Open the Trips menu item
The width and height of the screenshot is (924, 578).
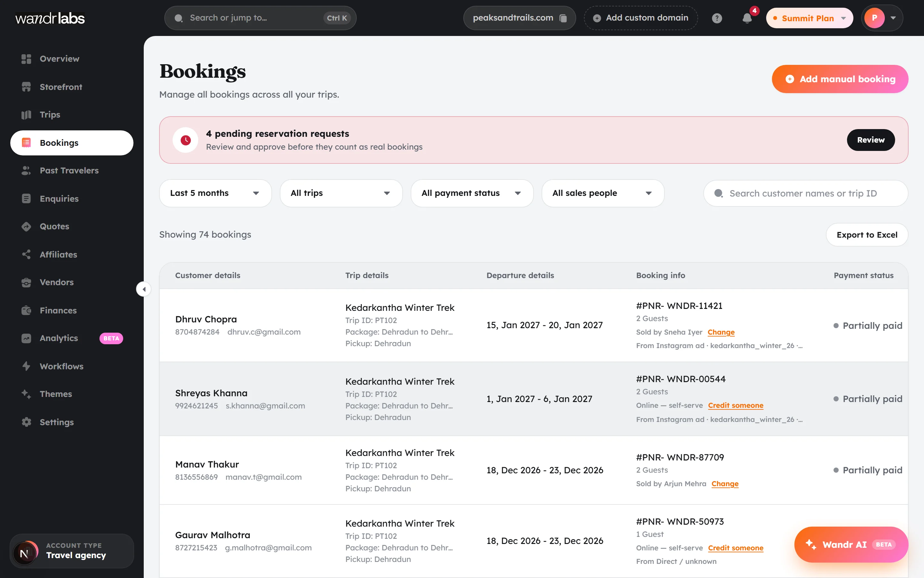pyautogui.click(x=72, y=115)
